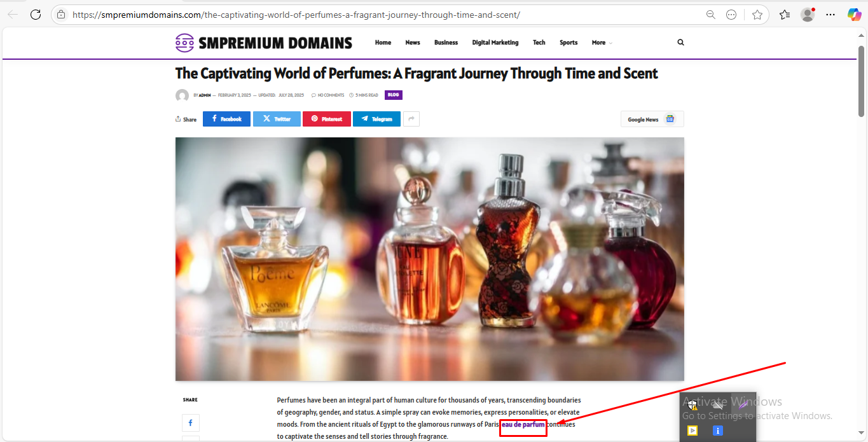This screenshot has height=442, width=868.
Task: Open the Digital Marketing menu item
Action: (x=495, y=43)
